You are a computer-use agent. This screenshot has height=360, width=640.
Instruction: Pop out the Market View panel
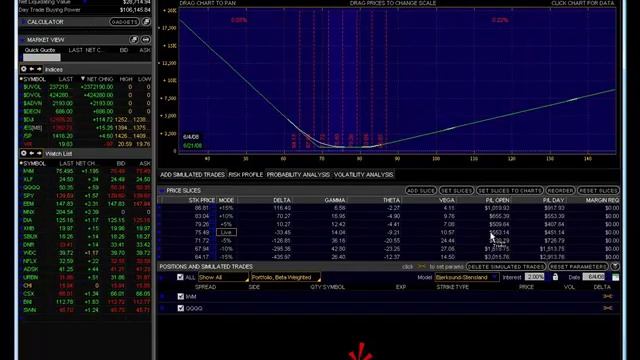[134, 40]
